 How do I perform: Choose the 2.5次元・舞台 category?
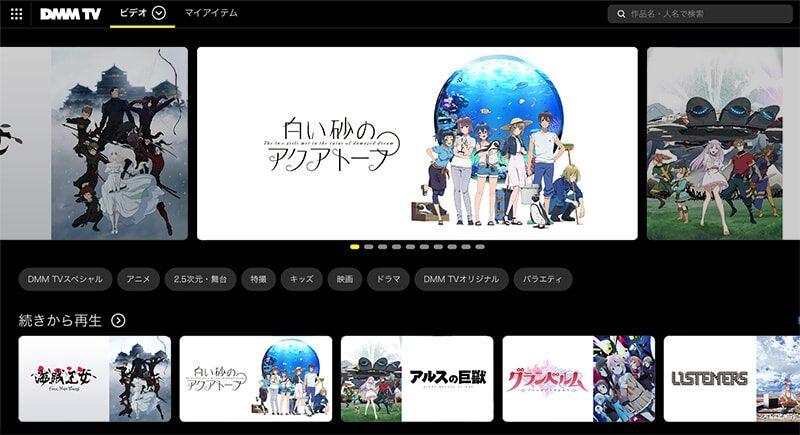tap(202, 279)
